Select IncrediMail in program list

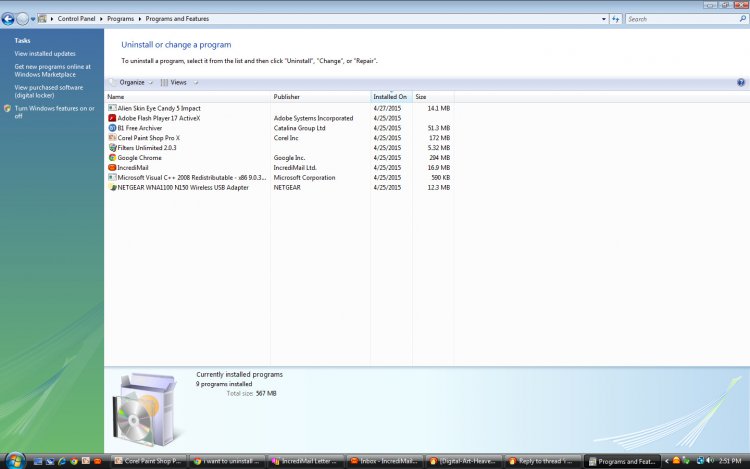(133, 168)
